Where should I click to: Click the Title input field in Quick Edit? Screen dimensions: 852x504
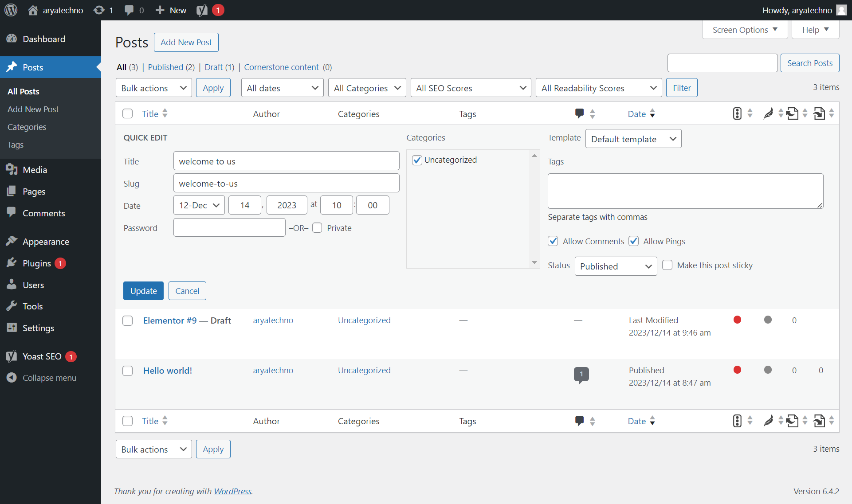point(286,161)
